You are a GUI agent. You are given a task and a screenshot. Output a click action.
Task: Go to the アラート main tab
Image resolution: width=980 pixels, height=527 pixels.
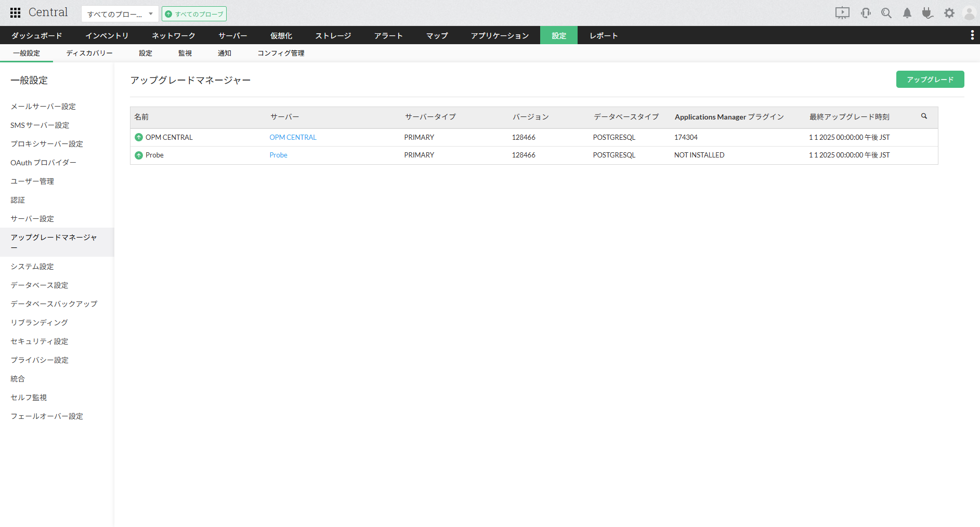(x=389, y=35)
